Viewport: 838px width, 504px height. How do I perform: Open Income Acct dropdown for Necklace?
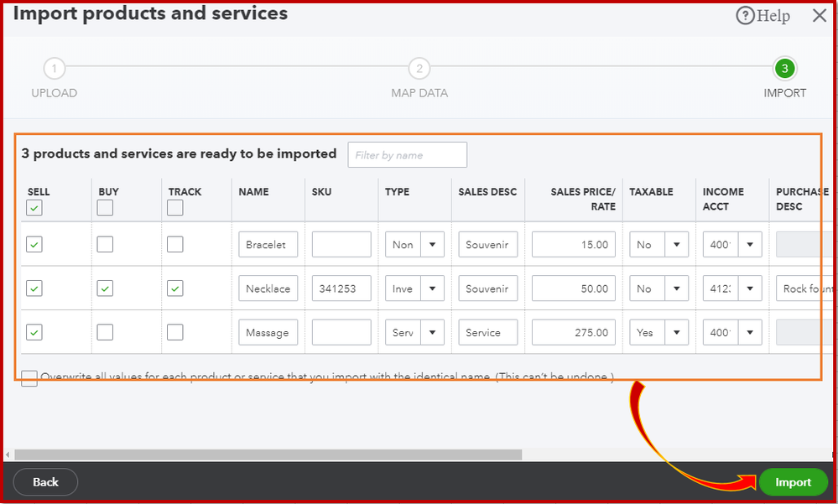tap(750, 288)
